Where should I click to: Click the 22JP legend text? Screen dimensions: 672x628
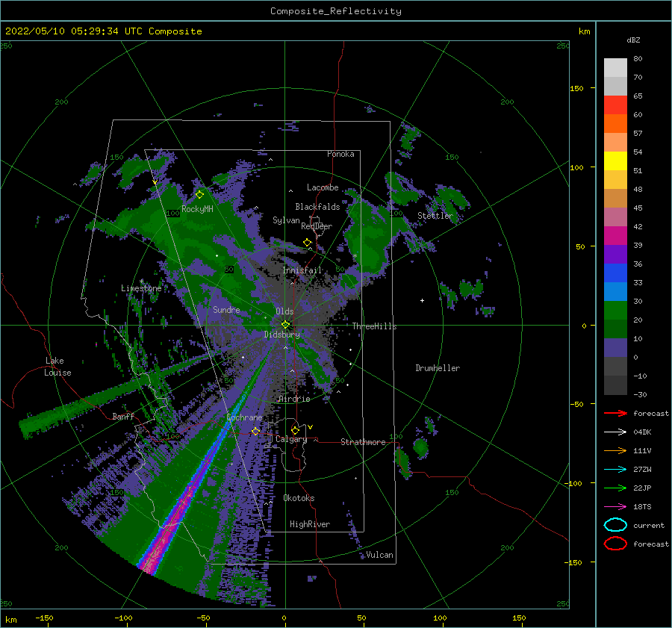[x=642, y=488]
